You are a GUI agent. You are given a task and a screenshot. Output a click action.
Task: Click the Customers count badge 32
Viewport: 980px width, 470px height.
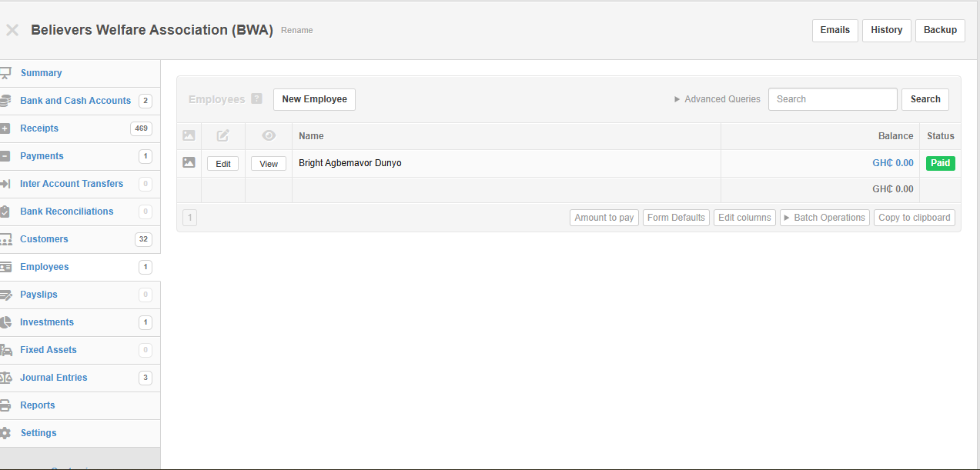point(143,239)
